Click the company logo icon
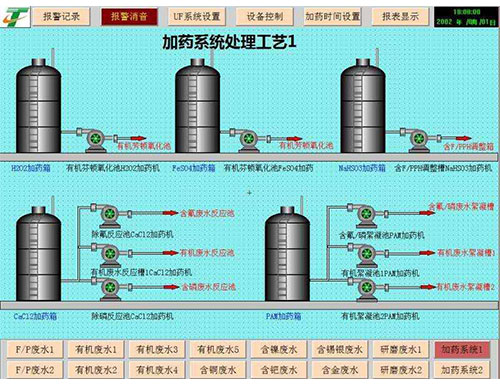Screen dimensions: 500x386 pyautogui.click(x=15, y=17)
